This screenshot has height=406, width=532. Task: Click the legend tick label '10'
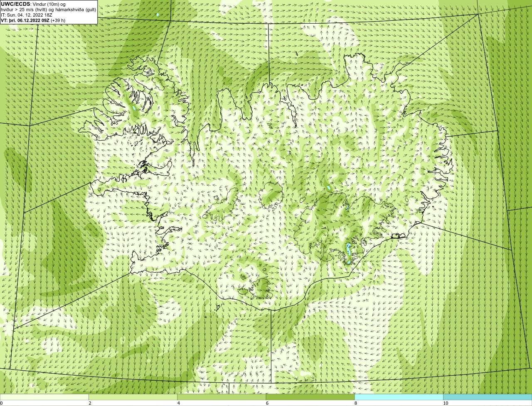coord(446,403)
